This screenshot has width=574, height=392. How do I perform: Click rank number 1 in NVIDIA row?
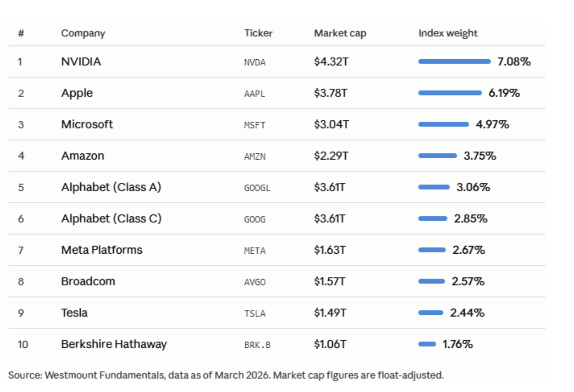[x=20, y=62]
